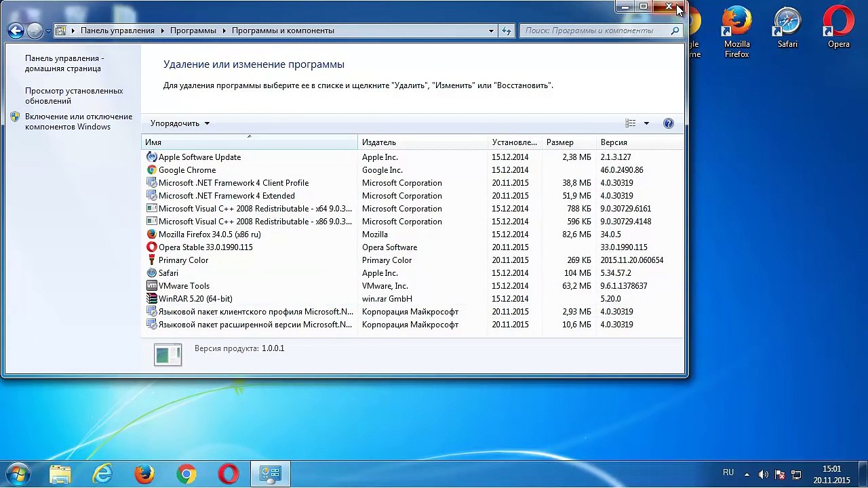This screenshot has width=868, height=488.
Task: Open the help button in the toolbar
Action: click(x=669, y=123)
